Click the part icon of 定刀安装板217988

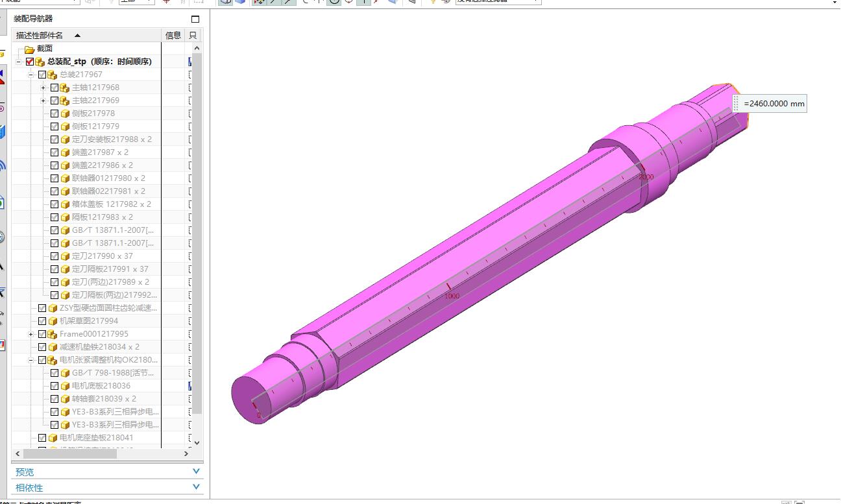65,139
